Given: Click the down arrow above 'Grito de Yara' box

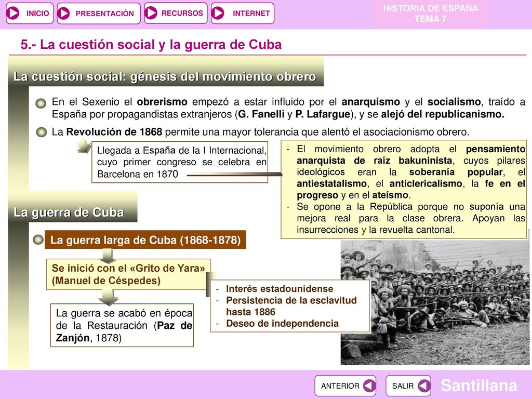Looking at the screenshot, I should click(x=108, y=256).
